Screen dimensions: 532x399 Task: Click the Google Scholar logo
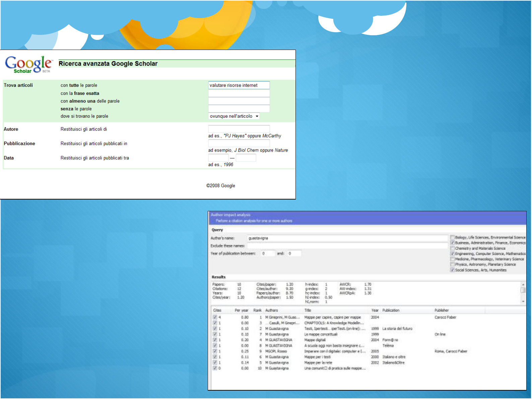point(29,64)
